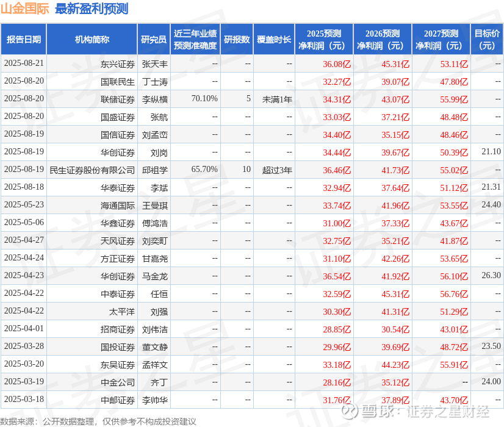Click the 2026预测净利润 column header
The width and height of the screenshot is (504, 427).
point(383,39)
